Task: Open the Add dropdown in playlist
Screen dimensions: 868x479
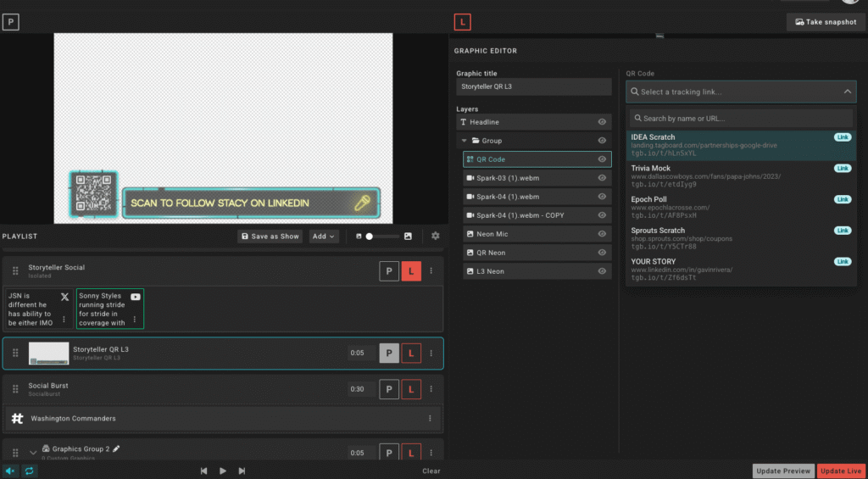Action: point(324,237)
